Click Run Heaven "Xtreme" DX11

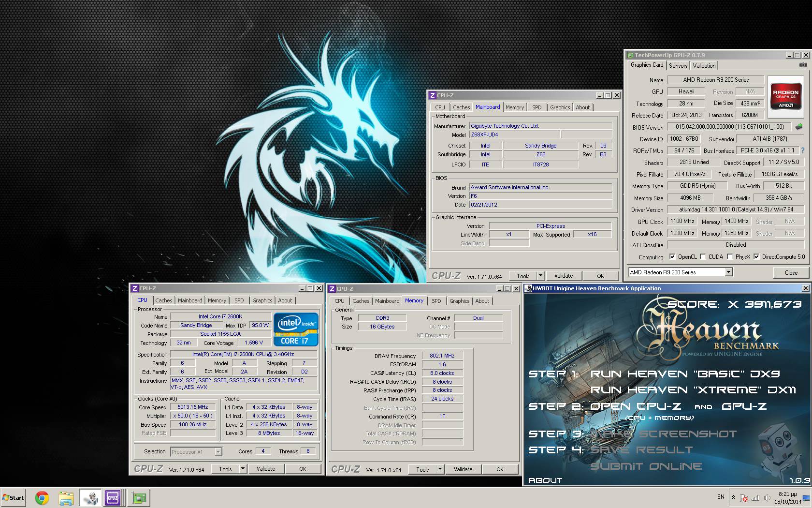click(693, 390)
